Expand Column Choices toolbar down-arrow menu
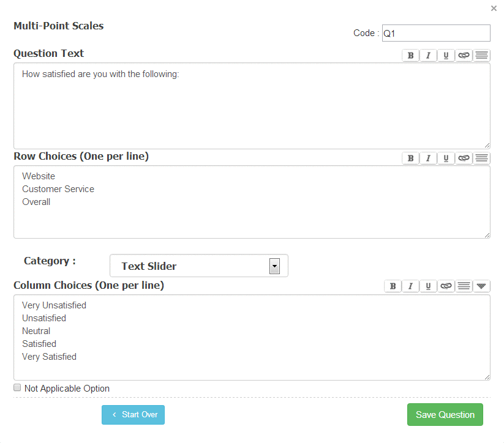The height and width of the screenshot is (443, 504). (x=482, y=286)
